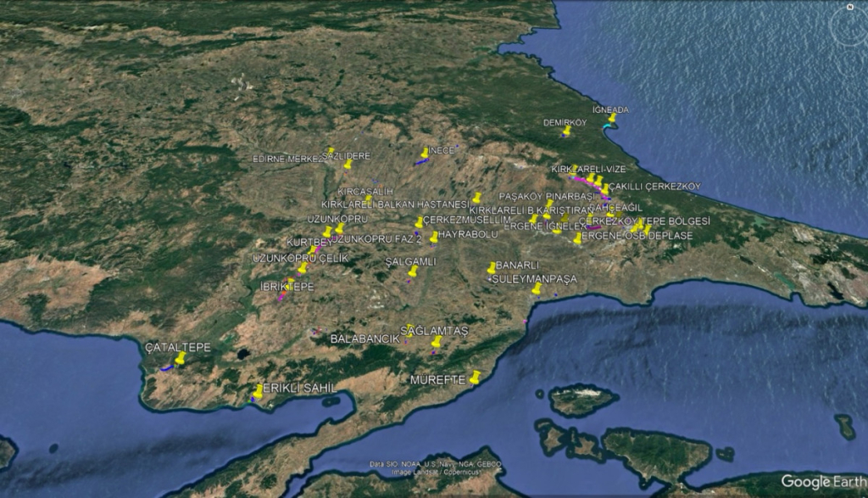
Task: Select the ERİKLİ SAHİL placemark pin
Action: click(x=258, y=392)
